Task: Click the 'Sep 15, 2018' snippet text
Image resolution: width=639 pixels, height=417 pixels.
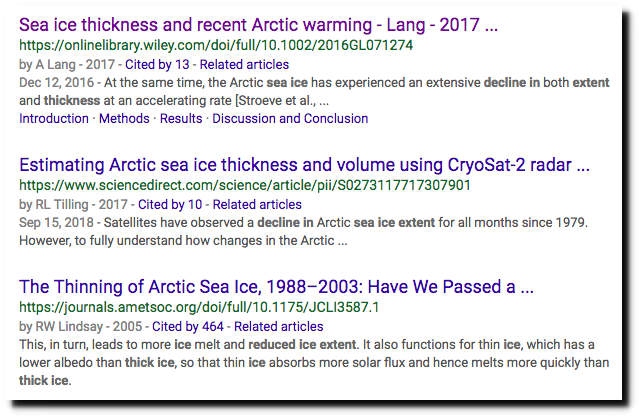Action: pyautogui.click(x=56, y=223)
